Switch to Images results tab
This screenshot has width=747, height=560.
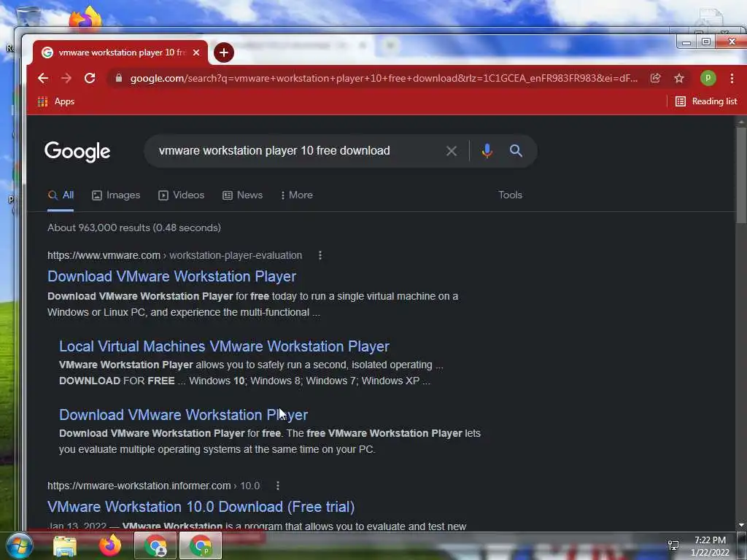click(x=116, y=195)
